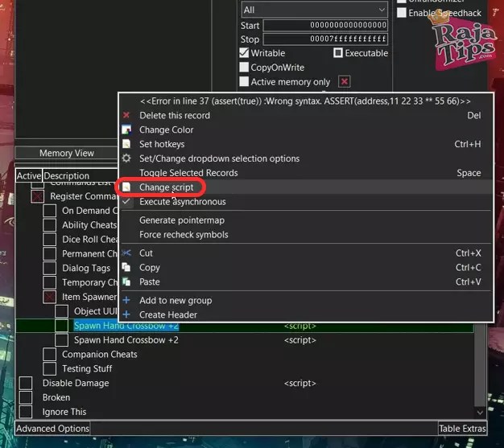The width and height of the screenshot is (504, 448).
Task: Enable the CopyOnWrite checkbox
Action: 244,67
